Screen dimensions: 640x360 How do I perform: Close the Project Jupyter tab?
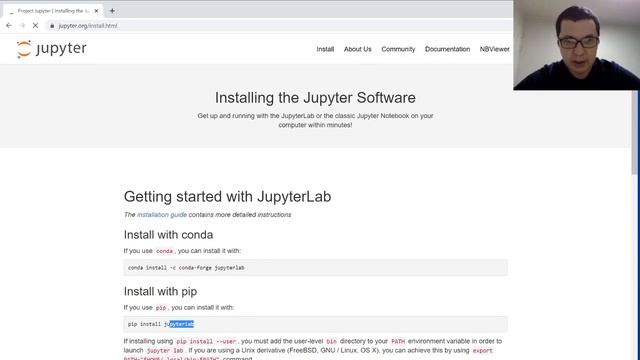pyautogui.click(x=96, y=11)
